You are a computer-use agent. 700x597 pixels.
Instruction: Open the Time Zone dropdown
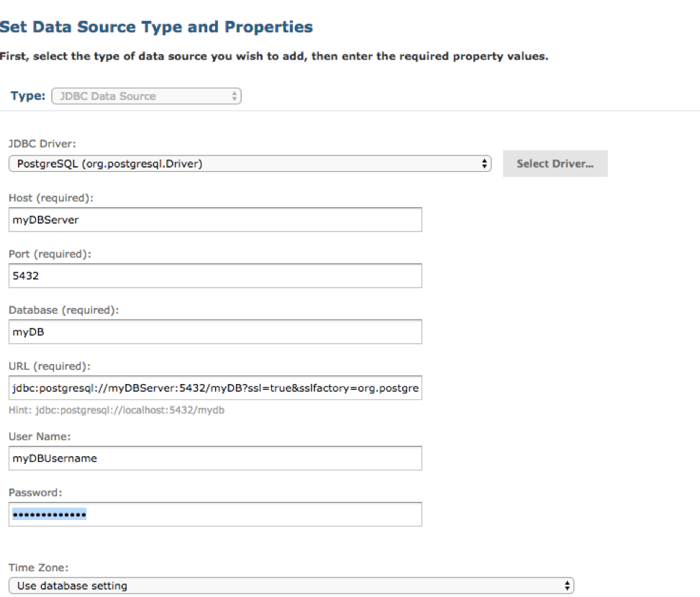click(x=291, y=585)
